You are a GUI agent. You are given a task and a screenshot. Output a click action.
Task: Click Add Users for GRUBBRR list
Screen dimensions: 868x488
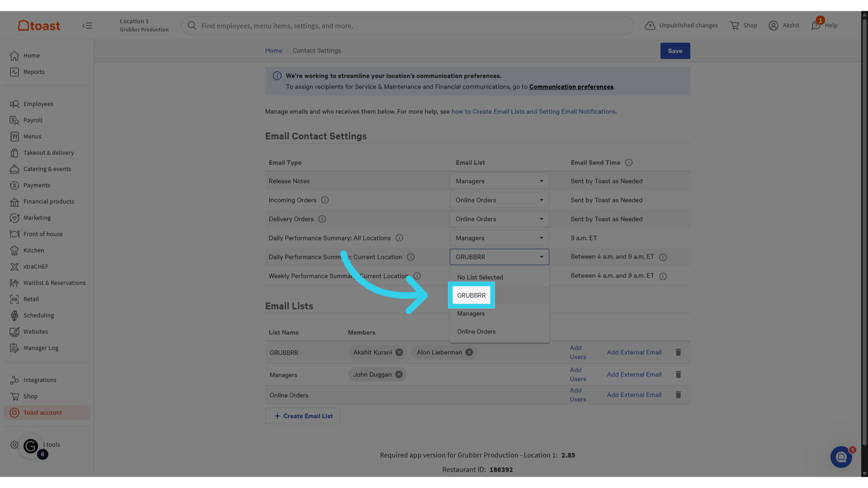pos(578,352)
